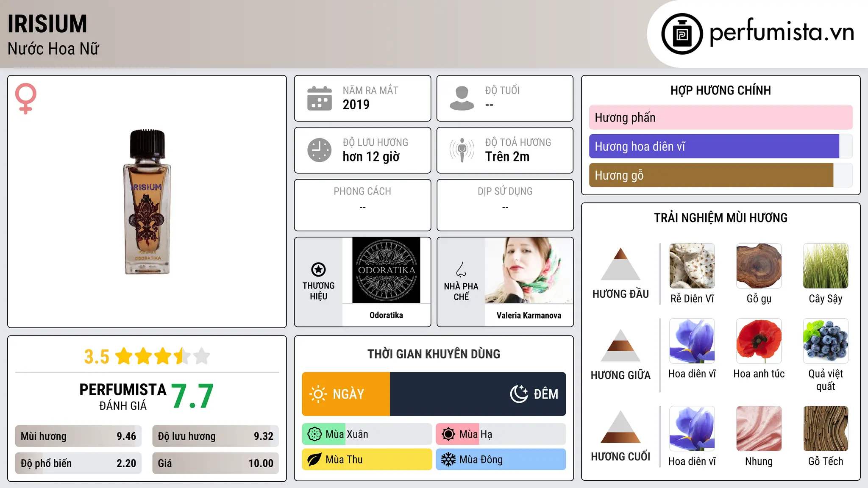
Task: Click the sillage value Trên 2m
Action: [507, 157]
